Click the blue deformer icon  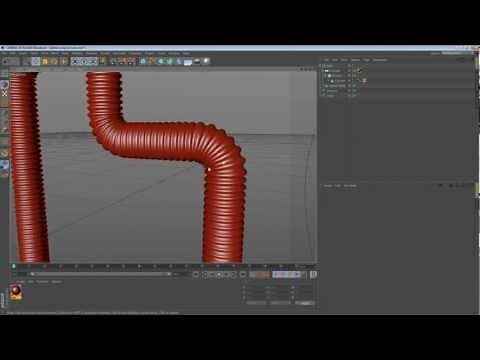pyautogui.click(x=179, y=61)
